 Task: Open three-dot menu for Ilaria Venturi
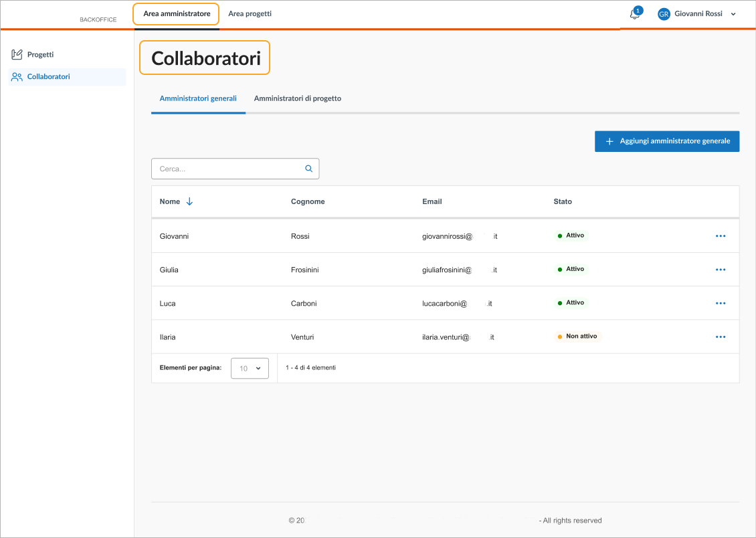(721, 337)
